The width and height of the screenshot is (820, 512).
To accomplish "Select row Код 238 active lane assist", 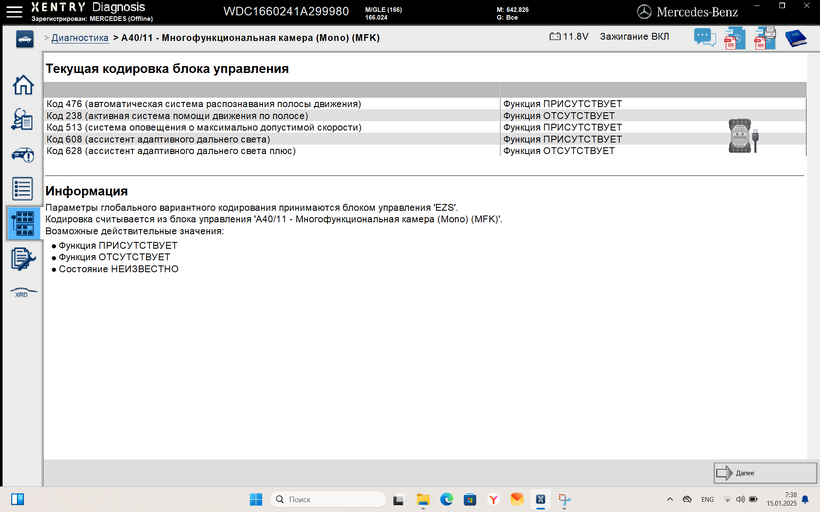I will [425, 116].
